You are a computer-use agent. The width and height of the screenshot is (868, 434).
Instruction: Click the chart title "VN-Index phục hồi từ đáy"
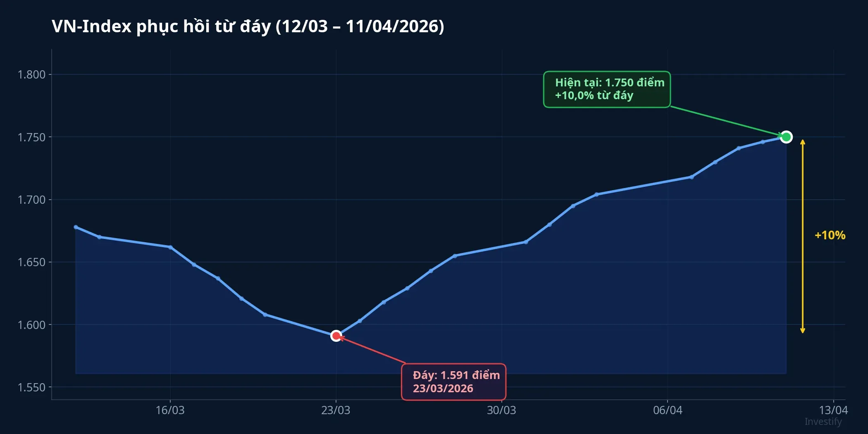(248, 26)
